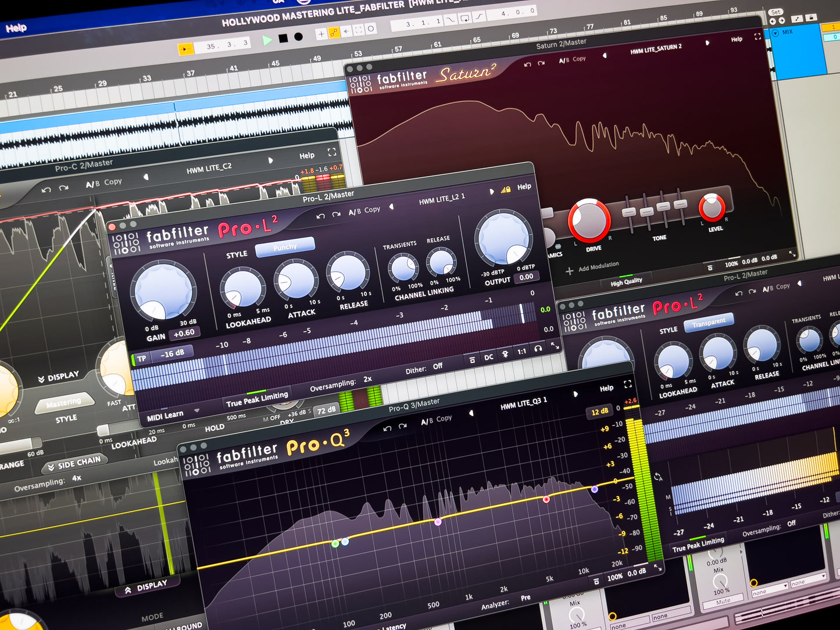This screenshot has height=630, width=840.
Task: Open the Mastering style dropdown in Pro-C 2
Action: (64, 403)
